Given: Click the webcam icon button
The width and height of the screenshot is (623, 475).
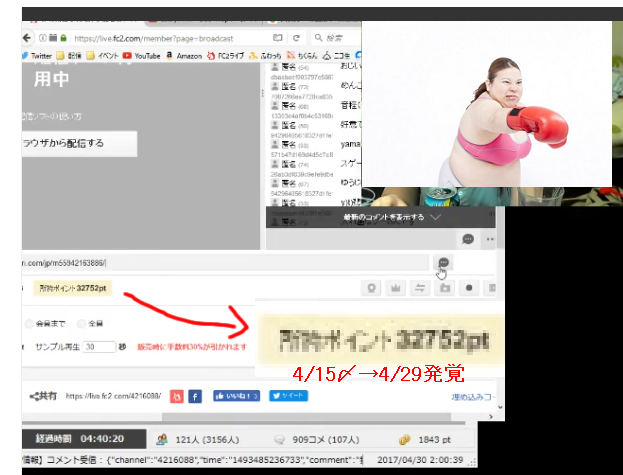Looking at the screenshot, I should click(371, 288).
